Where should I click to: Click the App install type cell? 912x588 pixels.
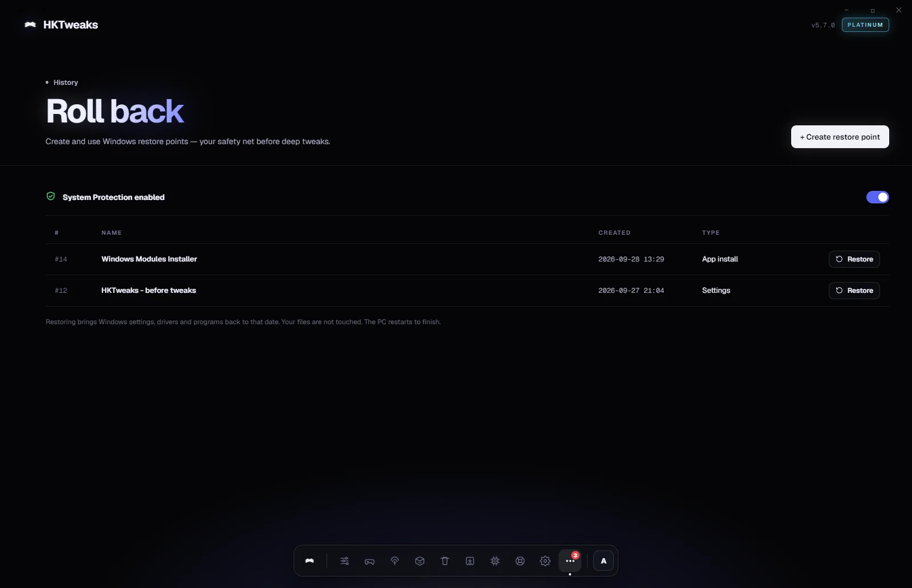(720, 259)
